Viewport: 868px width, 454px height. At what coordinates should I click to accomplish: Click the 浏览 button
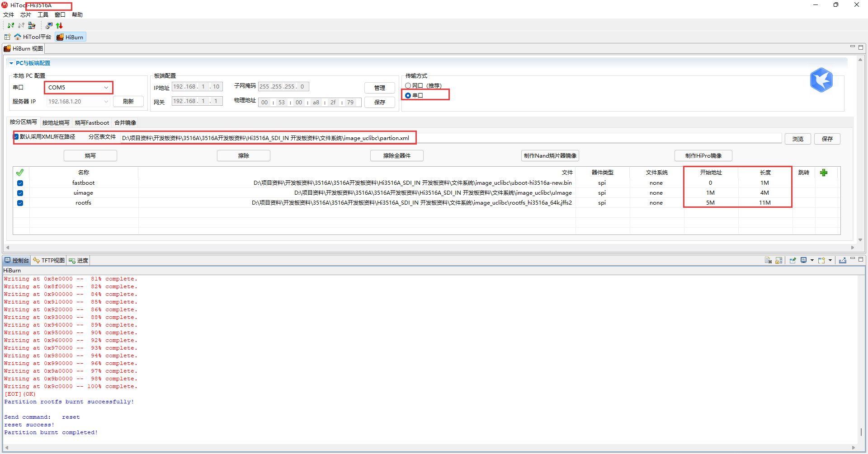coord(798,139)
